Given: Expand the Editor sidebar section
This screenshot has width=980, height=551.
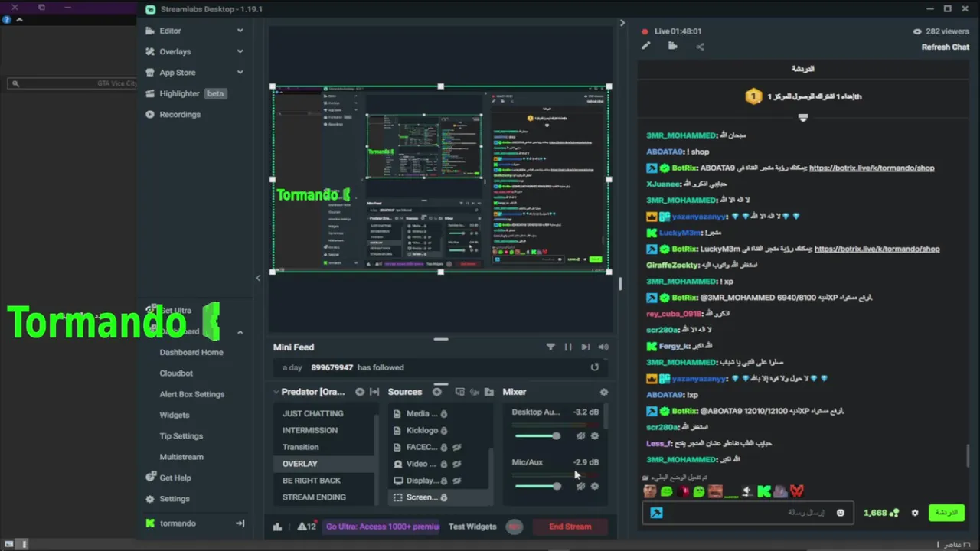Looking at the screenshot, I should (240, 31).
